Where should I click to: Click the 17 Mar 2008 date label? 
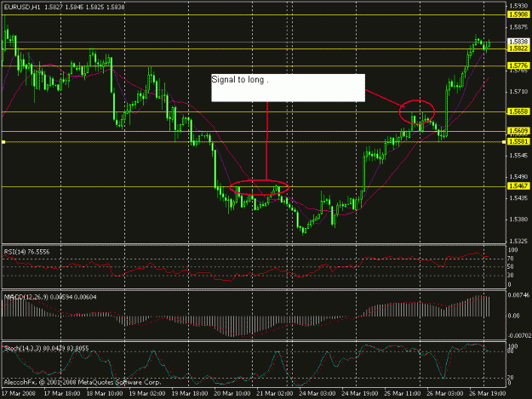19,394
